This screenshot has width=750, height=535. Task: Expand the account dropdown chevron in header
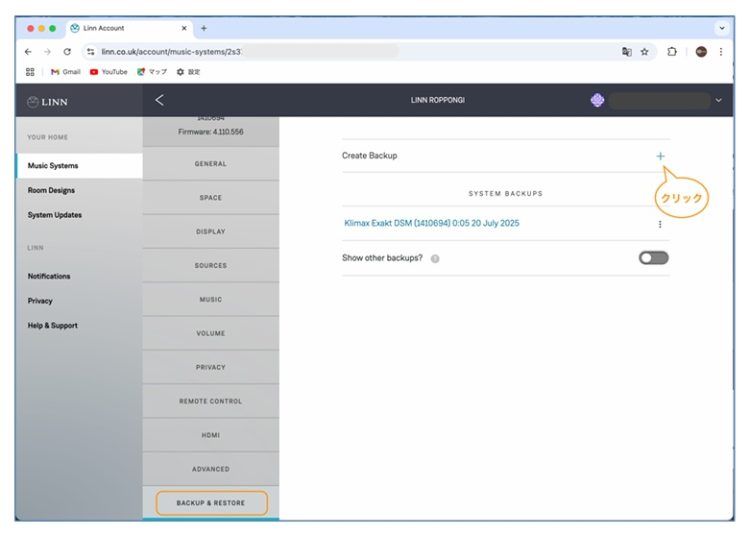pos(718,100)
